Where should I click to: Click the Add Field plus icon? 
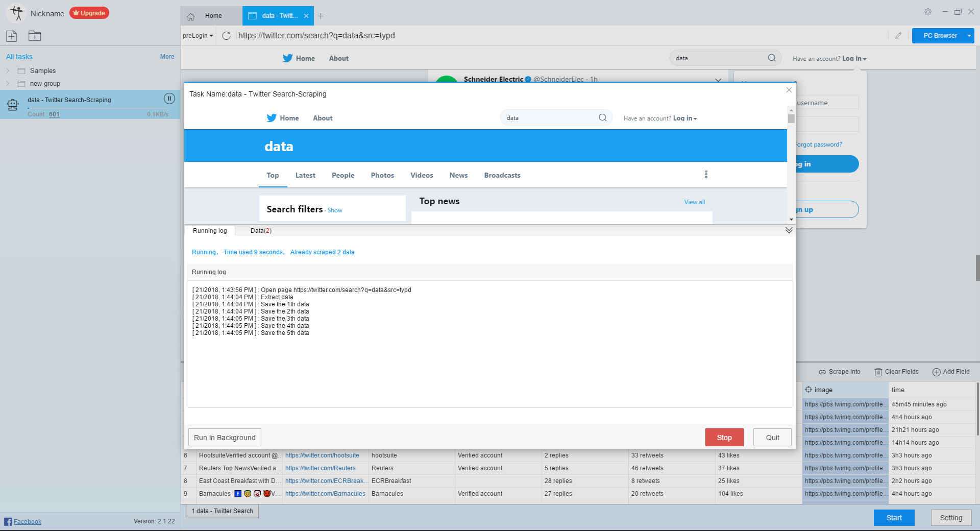pyautogui.click(x=937, y=372)
